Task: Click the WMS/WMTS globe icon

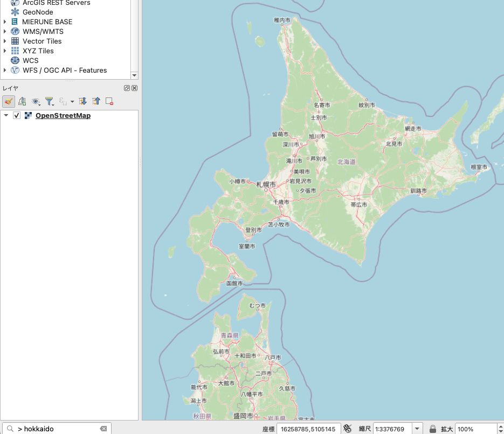Action: 15,31
